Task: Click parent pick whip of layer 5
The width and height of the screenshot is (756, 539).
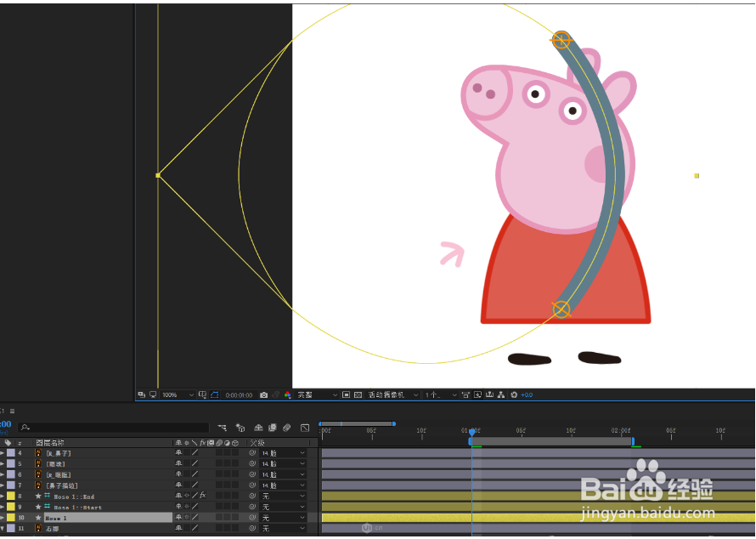Action: point(252,463)
